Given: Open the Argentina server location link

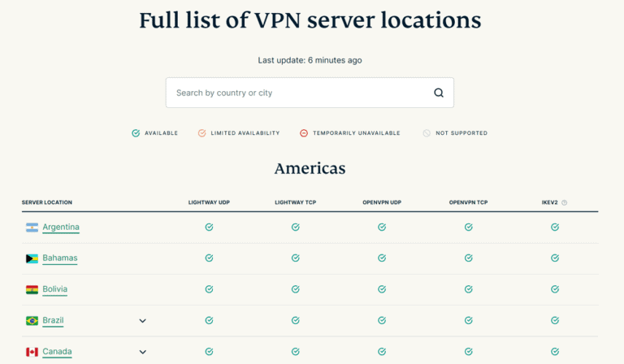Looking at the screenshot, I should click(x=61, y=227).
